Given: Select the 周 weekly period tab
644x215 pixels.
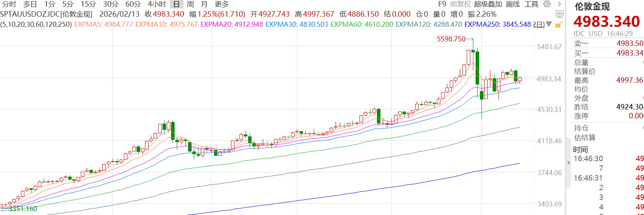Looking at the screenshot, I should [x=190, y=4].
